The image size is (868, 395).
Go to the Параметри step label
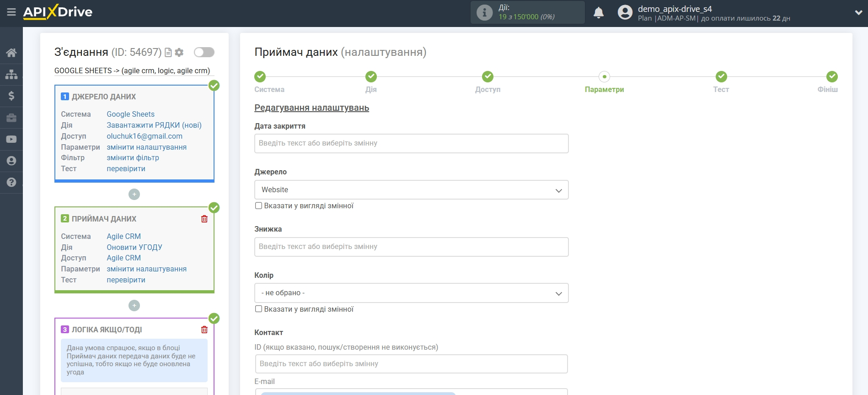605,90
